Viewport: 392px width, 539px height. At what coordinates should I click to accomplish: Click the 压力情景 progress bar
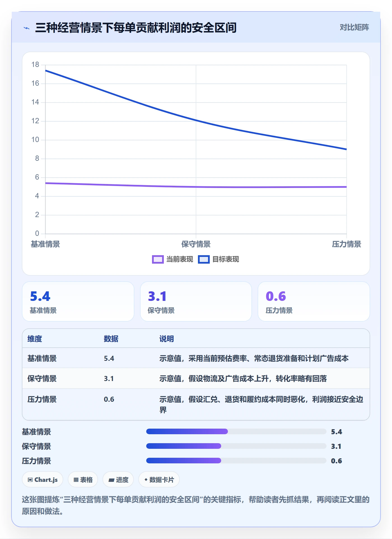(236, 461)
